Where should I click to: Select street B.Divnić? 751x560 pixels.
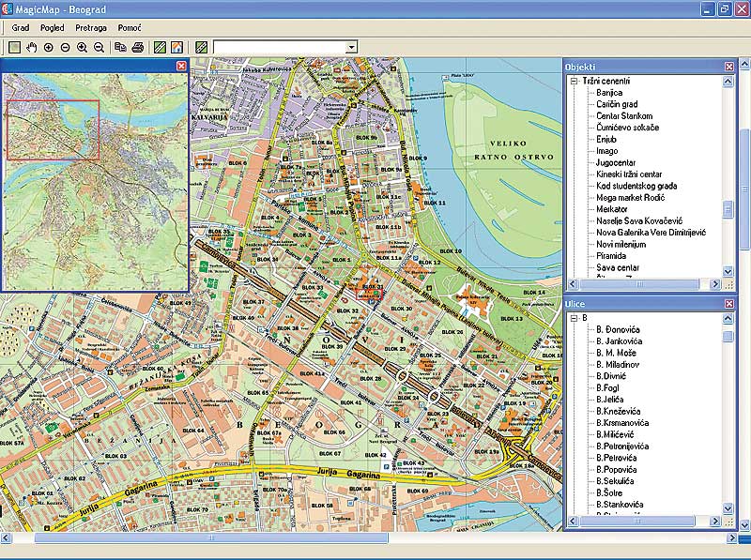(611, 376)
